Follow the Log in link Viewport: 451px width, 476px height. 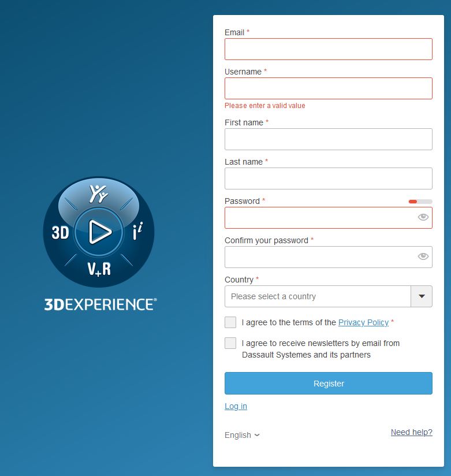tap(236, 406)
